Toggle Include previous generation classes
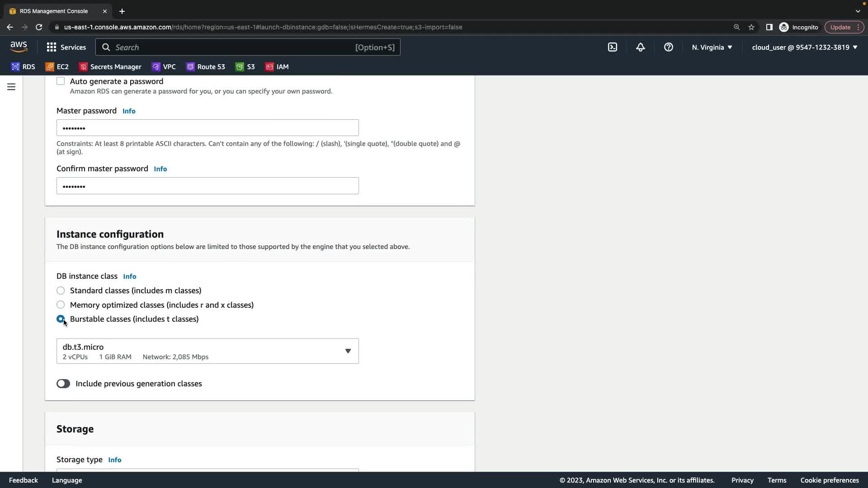This screenshot has width=868, height=488. [x=63, y=384]
